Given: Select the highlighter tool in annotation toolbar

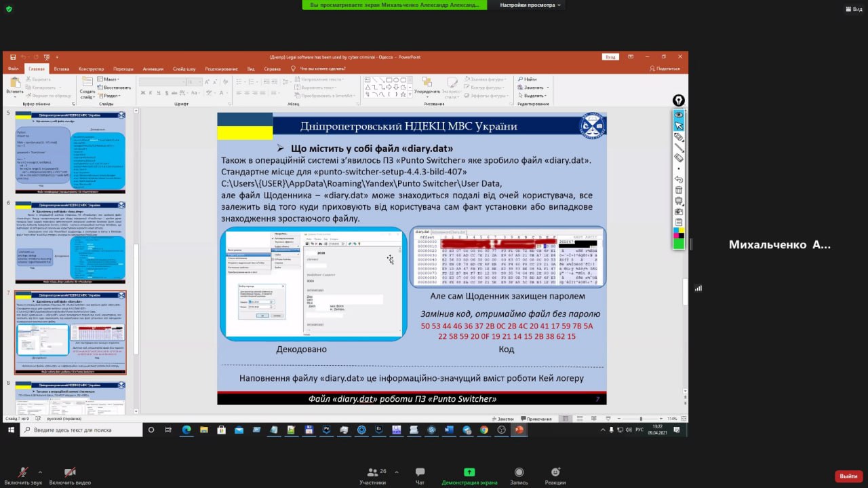Looking at the screenshot, I should [678, 136].
